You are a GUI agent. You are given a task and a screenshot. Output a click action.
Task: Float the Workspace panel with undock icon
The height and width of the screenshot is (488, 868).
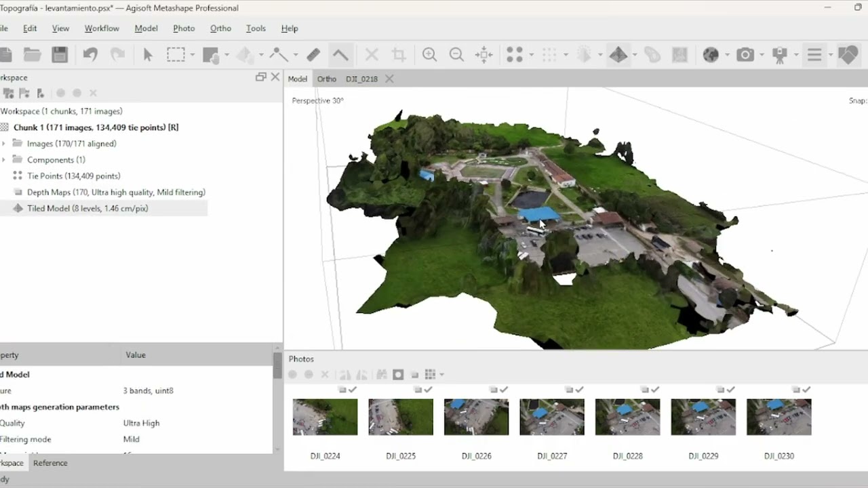tap(260, 77)
